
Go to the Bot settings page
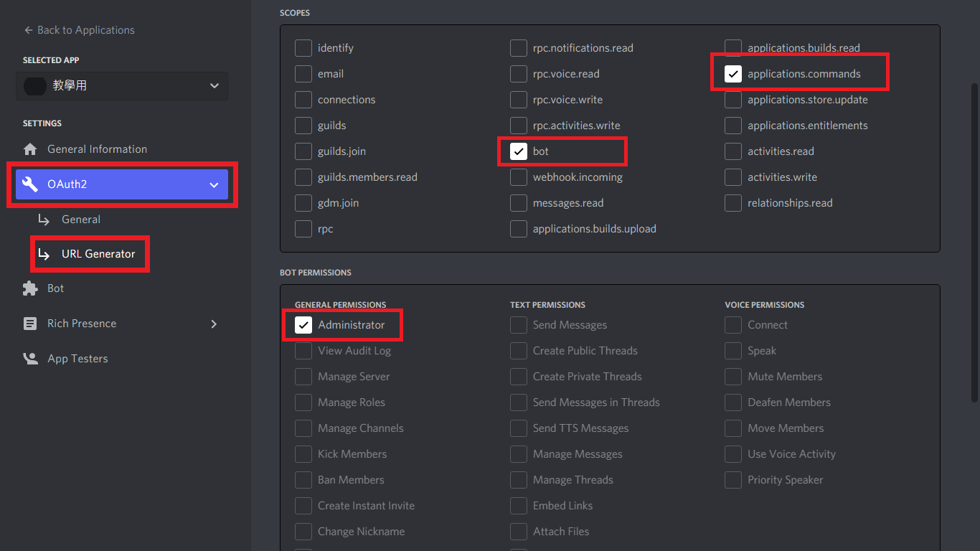click(x=55, y=288)
